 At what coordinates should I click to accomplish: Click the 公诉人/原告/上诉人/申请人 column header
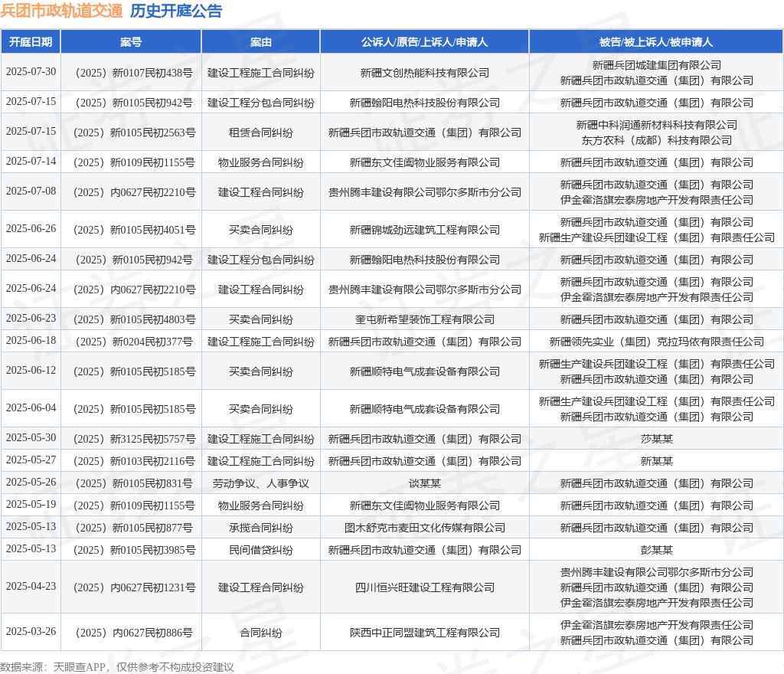424,42
